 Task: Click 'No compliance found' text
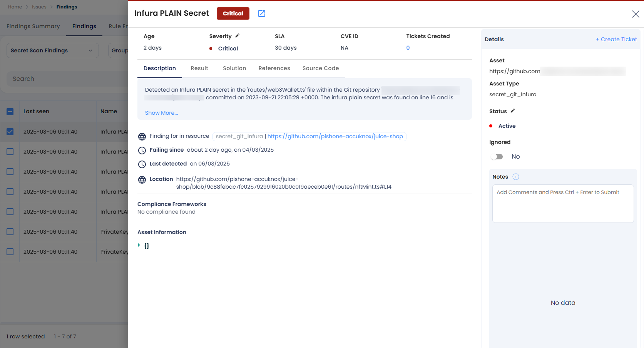click(166, 212)
